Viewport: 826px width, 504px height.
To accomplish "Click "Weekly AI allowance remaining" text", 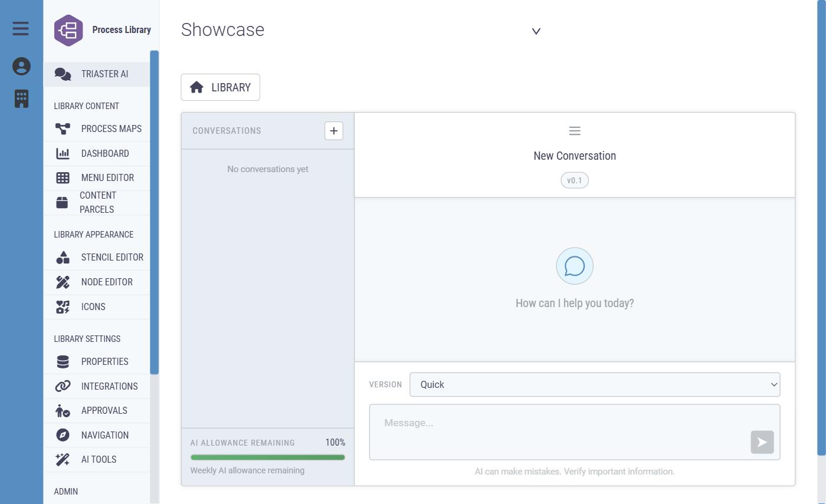I will click(x=247, y=470).
